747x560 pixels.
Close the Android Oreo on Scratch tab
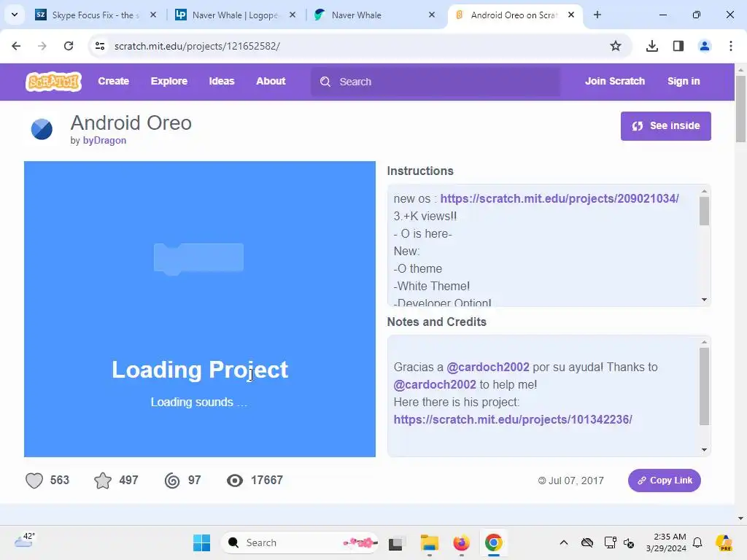pyautogui.click(x=571, y=15)
